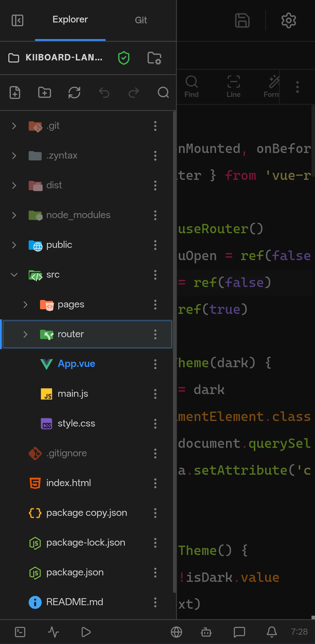This screenshot has width=315, height=644.
Task: Collapse the sidebar panel icon
Action: [17, 20]
